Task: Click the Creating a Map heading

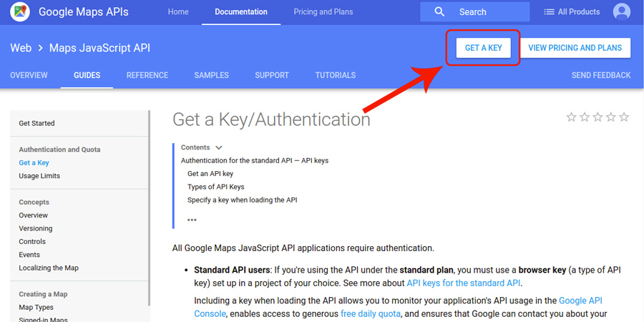Action: [43, 294]
